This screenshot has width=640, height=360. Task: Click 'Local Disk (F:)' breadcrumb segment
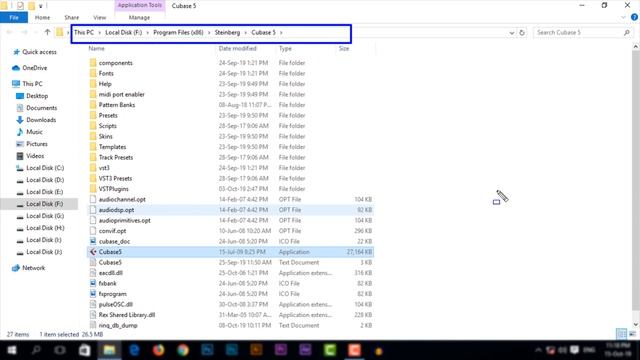point(124,32)
